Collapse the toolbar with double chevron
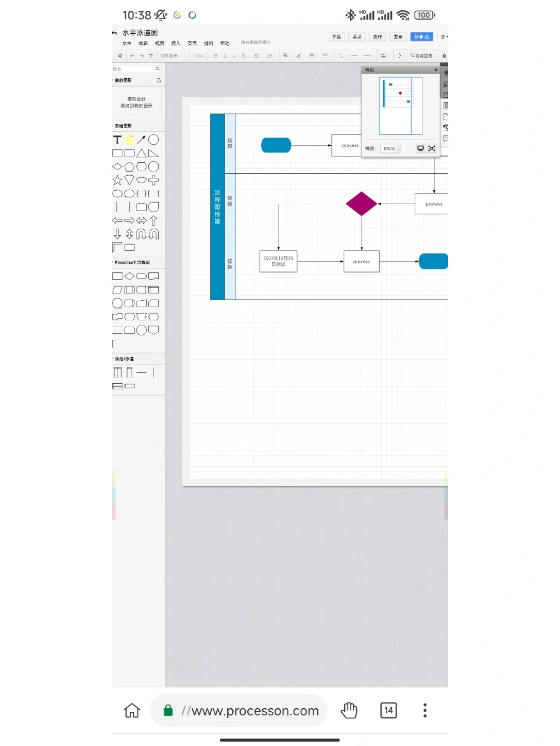 pyautogui.click(x=444, y=55)
